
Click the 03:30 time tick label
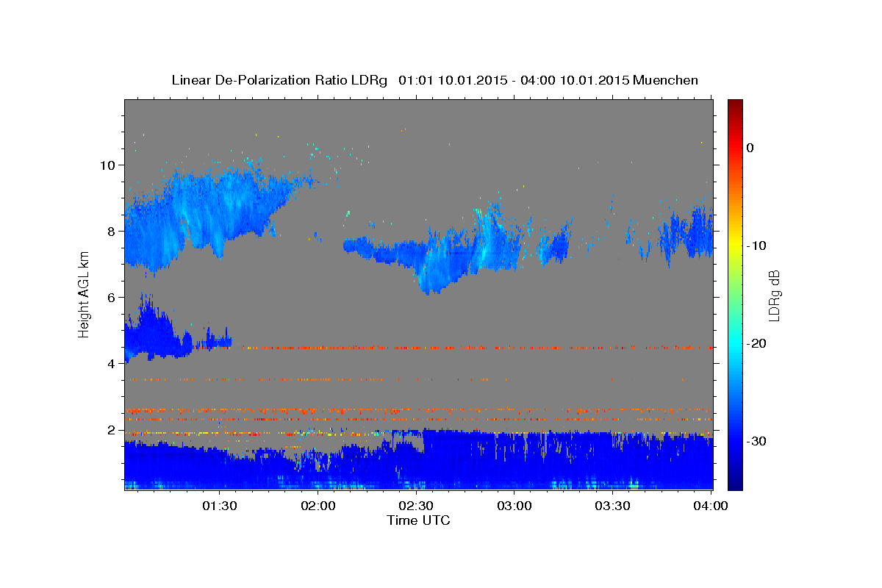[x=613, y=506]
